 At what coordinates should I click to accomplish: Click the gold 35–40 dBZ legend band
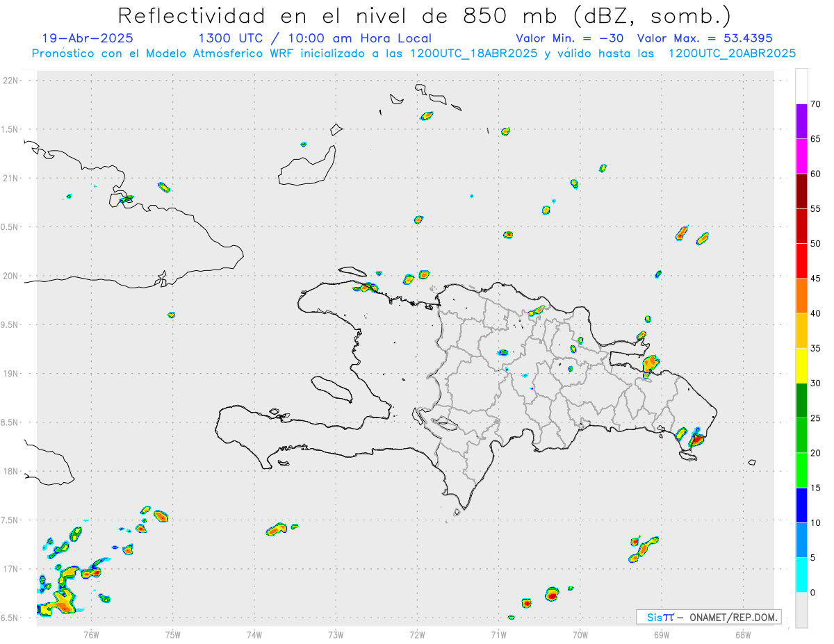tap(801, 331)
